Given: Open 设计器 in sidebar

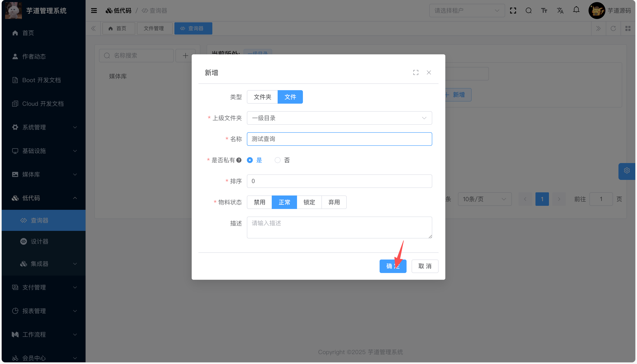Looking at the screenshot, I should (40, 241).
